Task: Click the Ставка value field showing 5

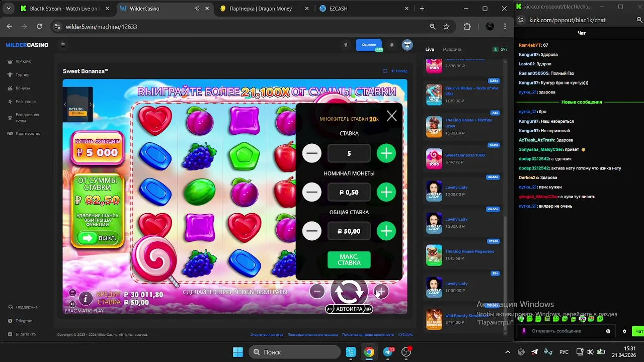Action: coord(349,153)
